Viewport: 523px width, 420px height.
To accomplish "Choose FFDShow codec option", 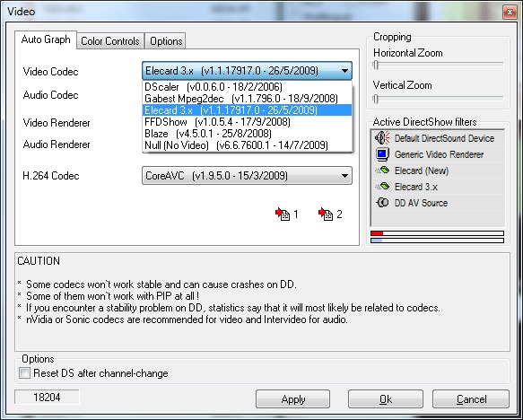I will tap(248, 122).
